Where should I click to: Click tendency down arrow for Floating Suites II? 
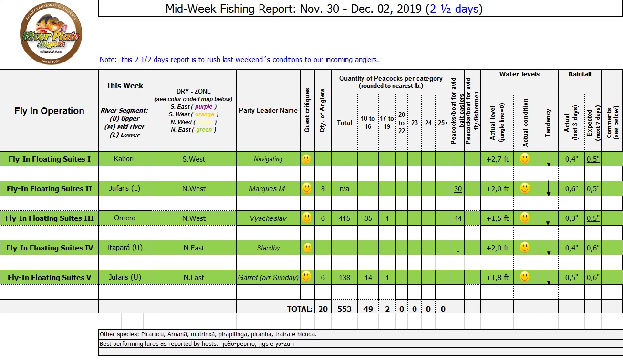[549, 189]
